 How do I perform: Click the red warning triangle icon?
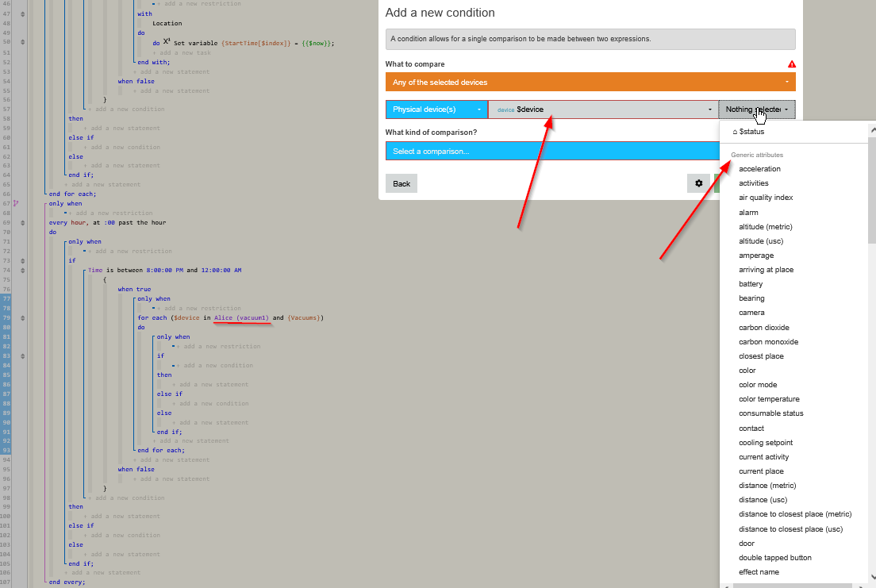point(792,64)
